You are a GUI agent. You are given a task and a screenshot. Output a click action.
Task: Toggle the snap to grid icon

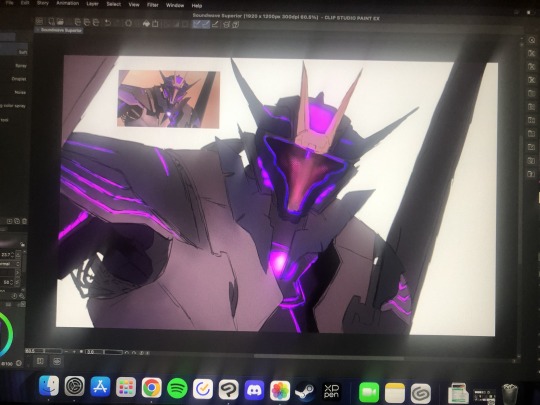tap(215, 24)
